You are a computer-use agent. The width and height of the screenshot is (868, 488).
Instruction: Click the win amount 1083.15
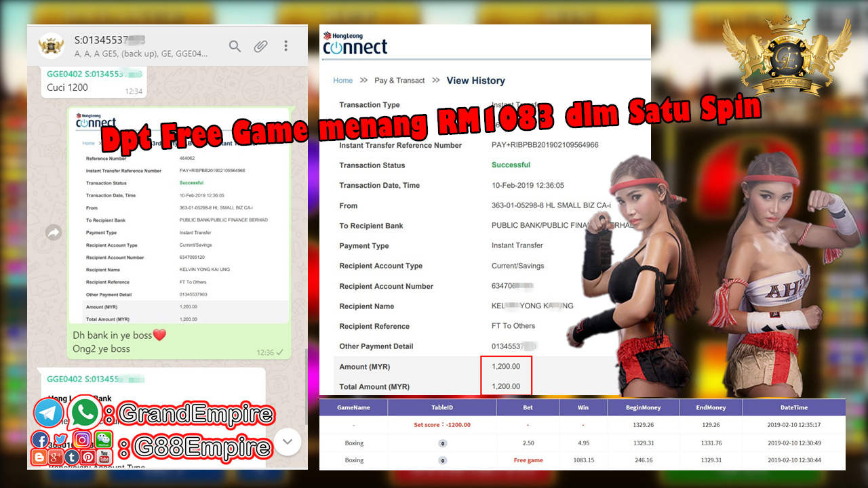coord(583,460)
